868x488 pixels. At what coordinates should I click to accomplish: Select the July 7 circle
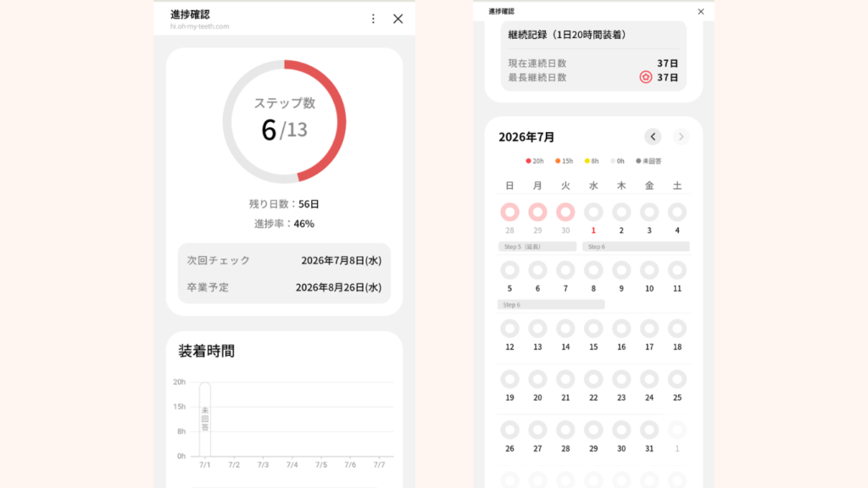[x=565, y=270]
